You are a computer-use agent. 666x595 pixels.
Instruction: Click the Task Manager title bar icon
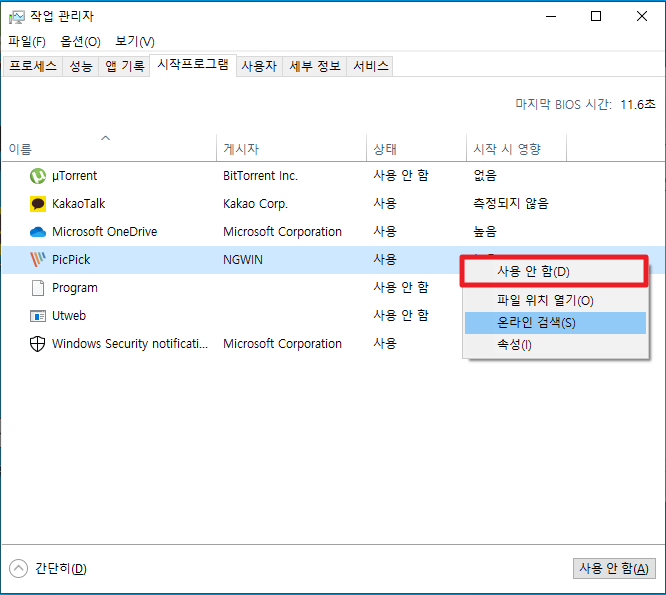tap(17, 17)
